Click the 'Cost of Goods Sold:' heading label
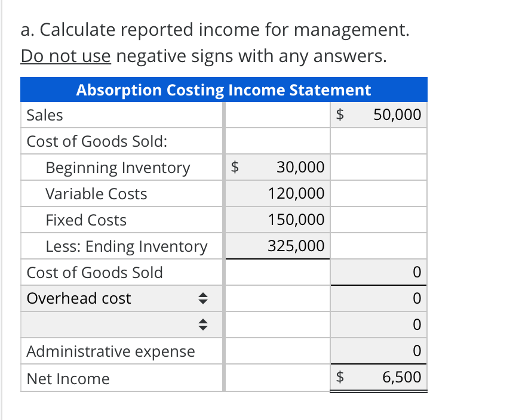Viewport: 516px width, 420px height. [97, 141]
